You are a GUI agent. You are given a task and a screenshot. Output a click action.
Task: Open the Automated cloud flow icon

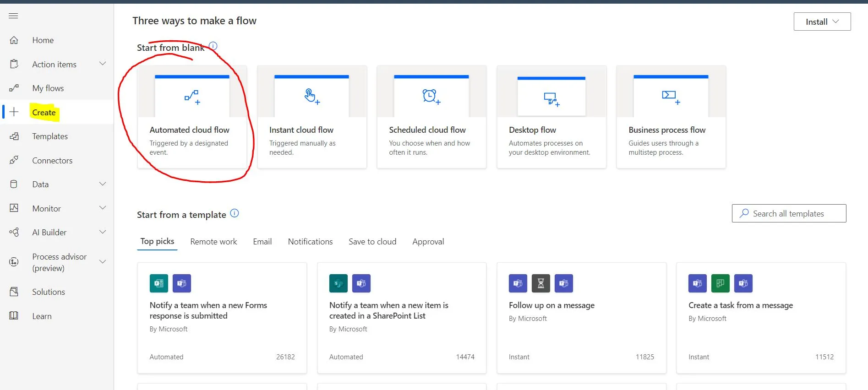(x=192, y=97)
